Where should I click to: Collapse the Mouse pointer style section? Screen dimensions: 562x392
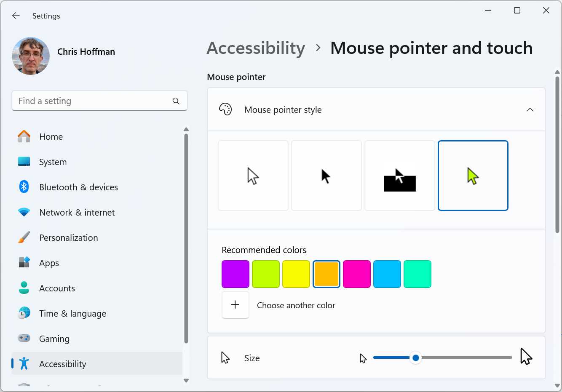coord(530,109)
